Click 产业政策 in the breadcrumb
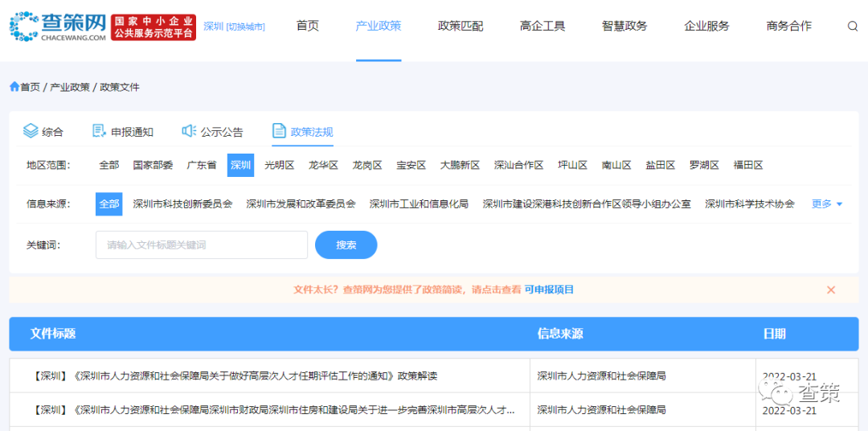 (70, 87)
